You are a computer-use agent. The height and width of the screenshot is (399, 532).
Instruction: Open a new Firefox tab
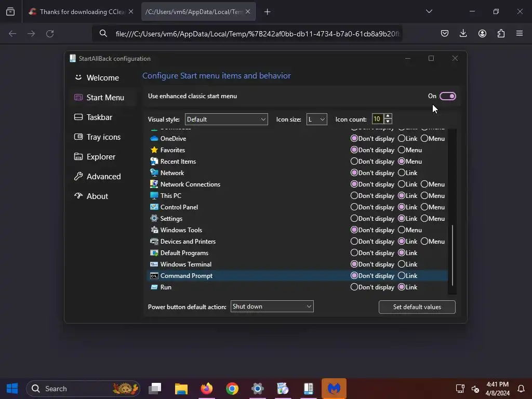[x=268, y=12]
